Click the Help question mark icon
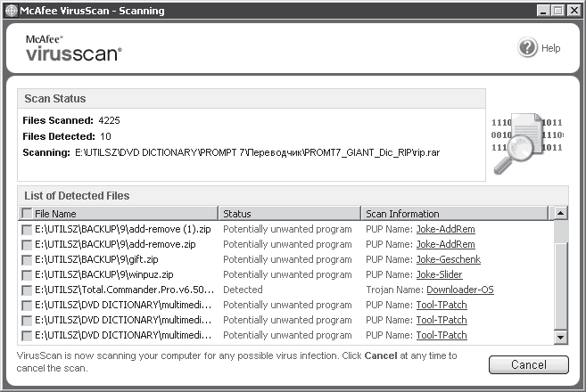Viewport: 586px width, 392px height. click(x=527, y=47)
